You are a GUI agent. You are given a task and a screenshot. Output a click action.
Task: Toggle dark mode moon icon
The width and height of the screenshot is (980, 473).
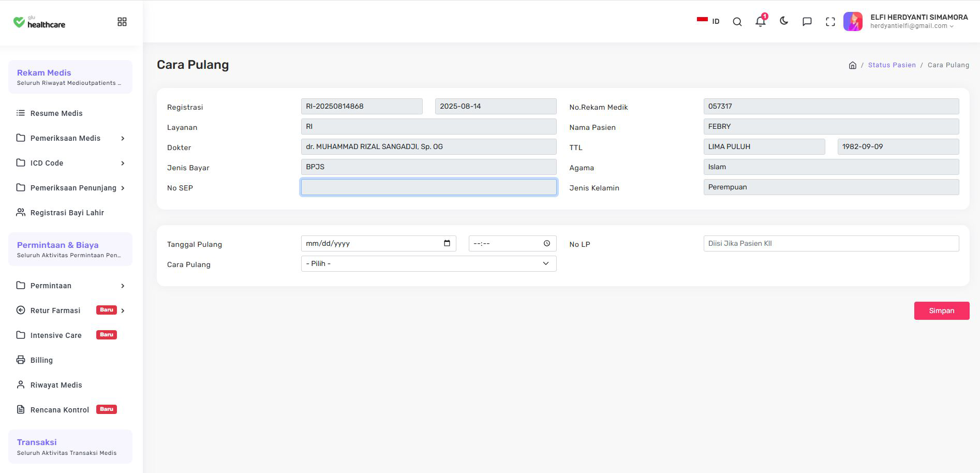pyautogui.click(x=784, y=21)
